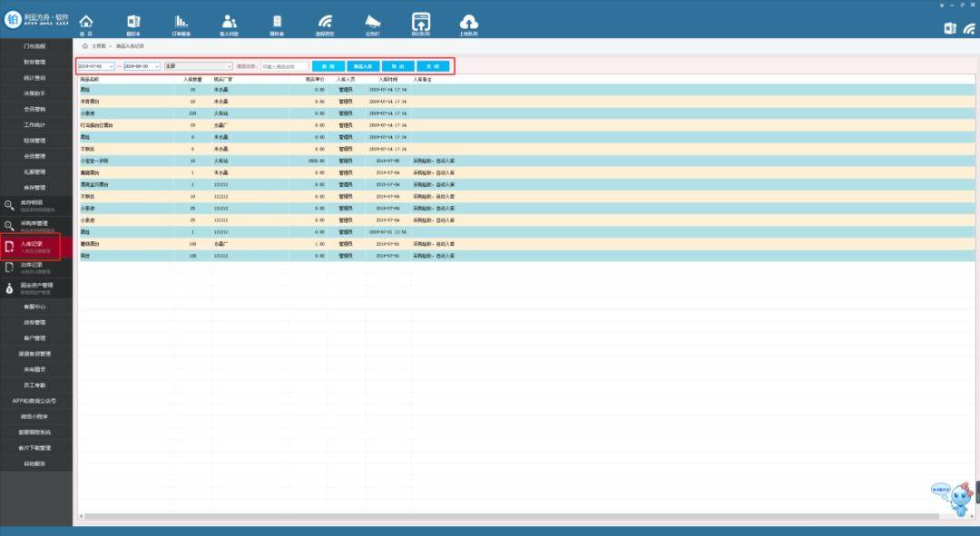
Task: Click the 商品入库 button
Action: (363, 66)
